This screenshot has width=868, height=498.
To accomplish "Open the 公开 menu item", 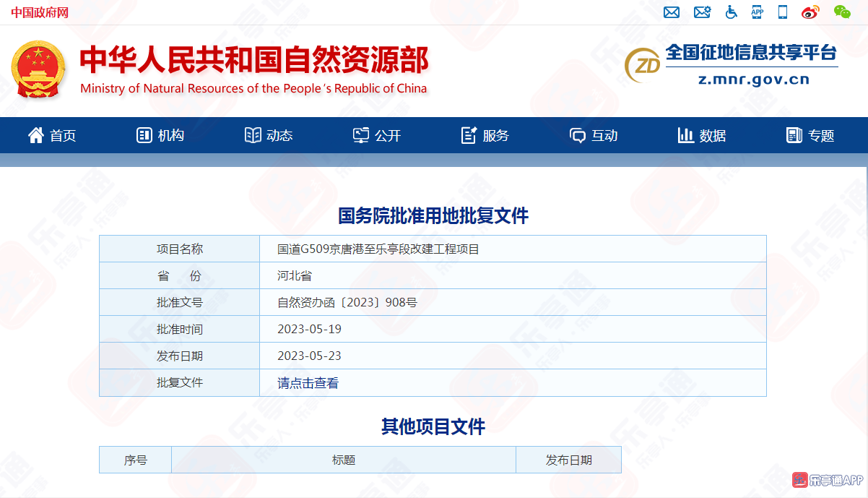I will click(377, 135).
